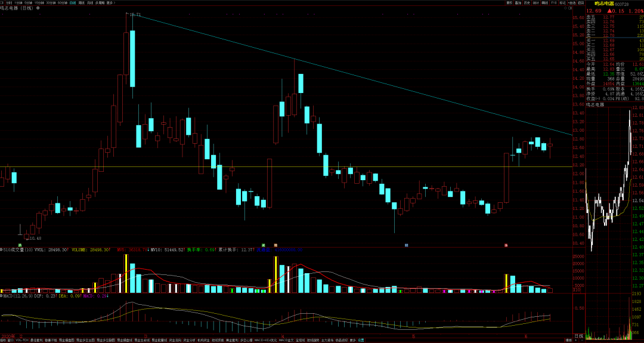Click the 510成交量(10) indicator title
This screenshot has width=644, height=343.
tap(18, 249)
